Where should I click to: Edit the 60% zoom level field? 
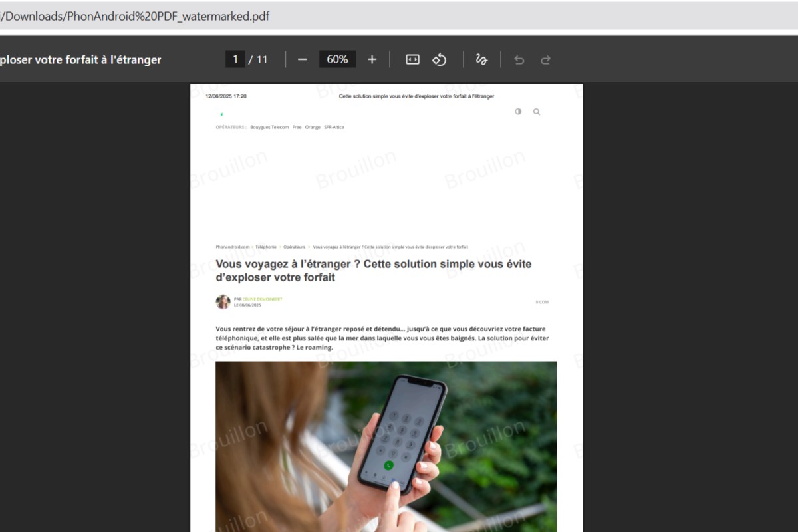click(337, 59)
